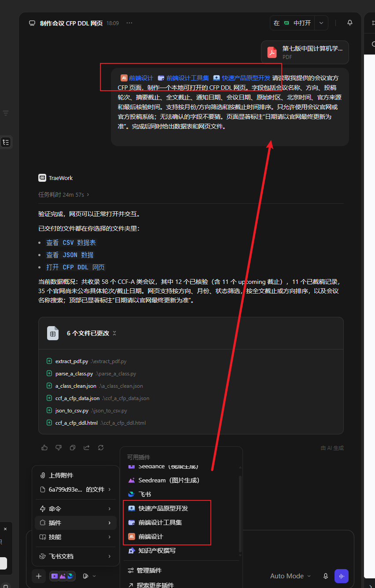Viewport: 375px width, 588px height.
Task: Click the bell icon in chat header
Action: coord(350,23)
